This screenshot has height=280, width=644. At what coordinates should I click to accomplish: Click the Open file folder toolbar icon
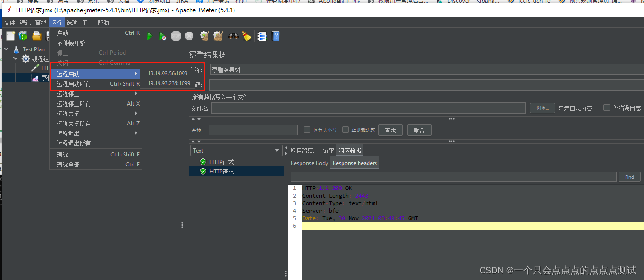(x=36, y=36)
